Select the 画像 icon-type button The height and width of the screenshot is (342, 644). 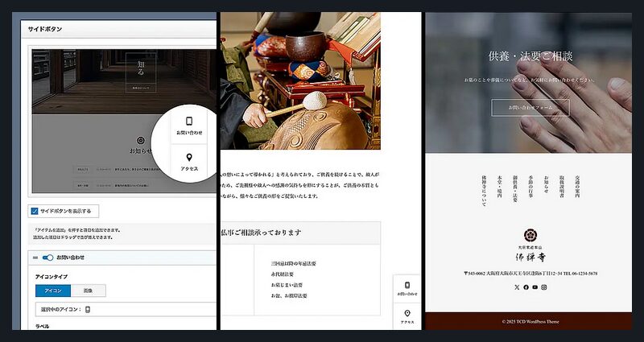(x=88, y=290)
